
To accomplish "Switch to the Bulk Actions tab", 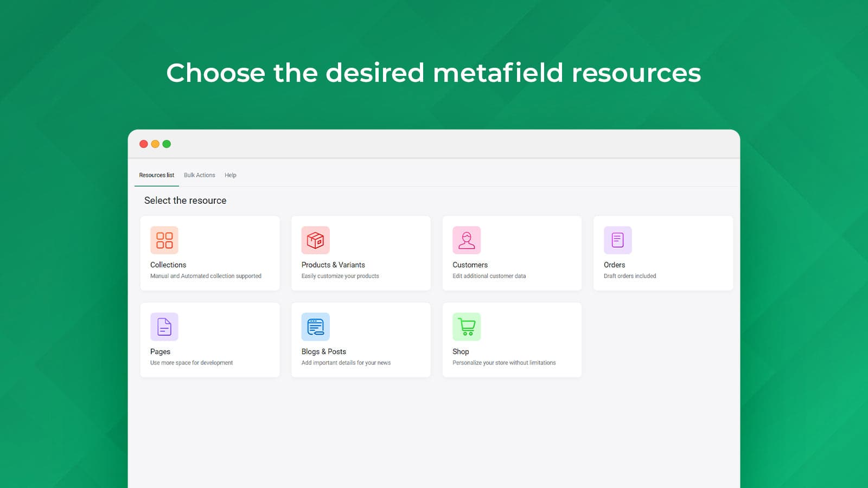I will pyautogui.click(x=199, y=175).
